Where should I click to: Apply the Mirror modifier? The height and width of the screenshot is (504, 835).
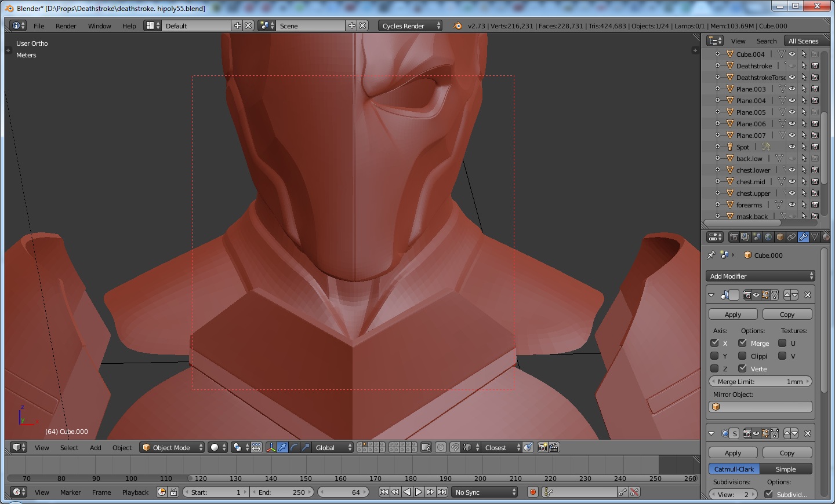tap(733, 315)
